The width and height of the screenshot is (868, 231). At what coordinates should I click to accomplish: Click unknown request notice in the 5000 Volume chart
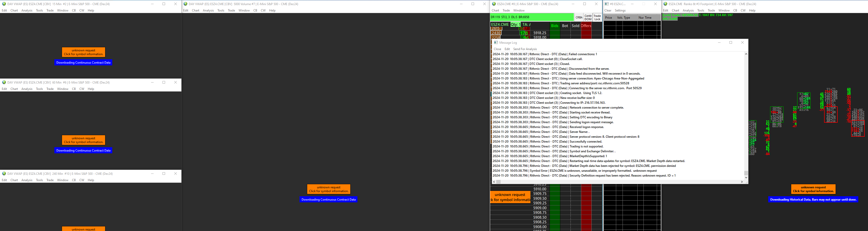coord(329,189)
